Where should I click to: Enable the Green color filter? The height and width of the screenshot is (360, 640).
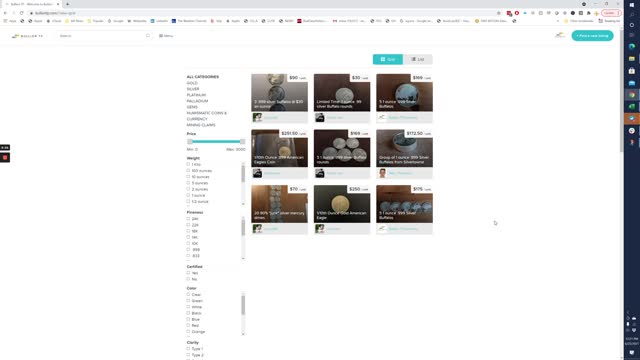pyautogui.click(x=188, y=300)
